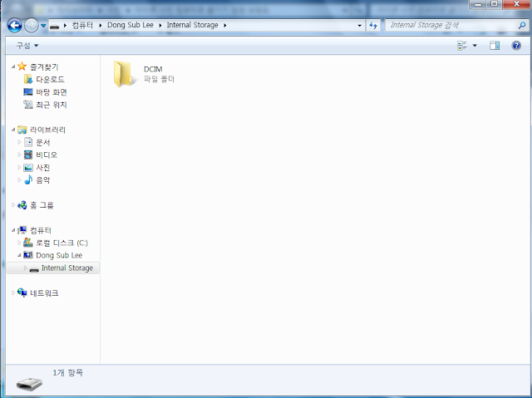Select 바탕 화면 in the sidebar
The width and height of the screenshot is (532, 398).
tap(51, 92)
